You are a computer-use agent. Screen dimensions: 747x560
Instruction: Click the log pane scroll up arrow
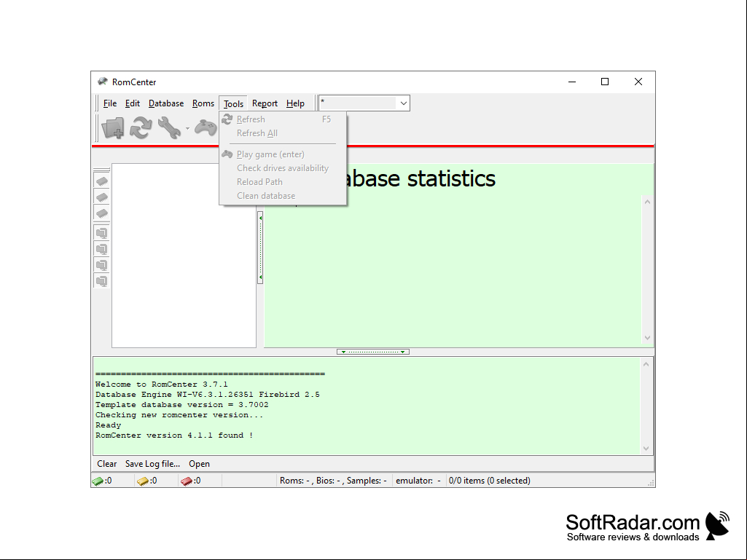click(646, 364)
